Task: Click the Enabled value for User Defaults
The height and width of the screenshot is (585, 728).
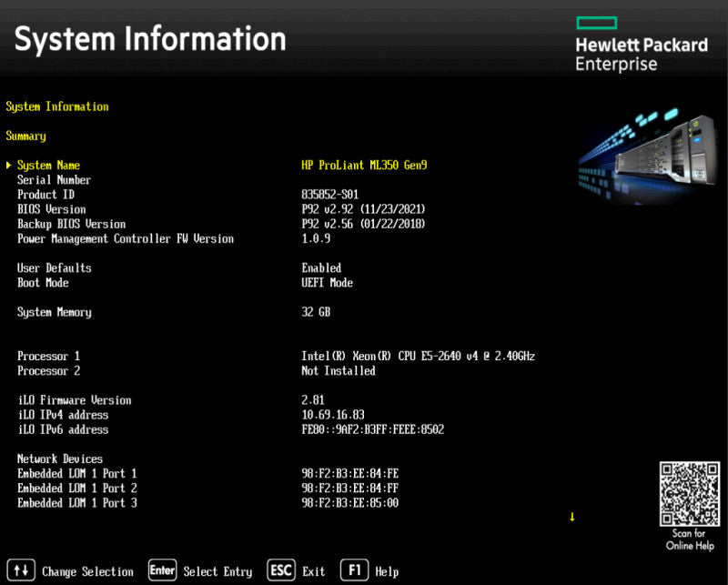Action: point(321,267)
